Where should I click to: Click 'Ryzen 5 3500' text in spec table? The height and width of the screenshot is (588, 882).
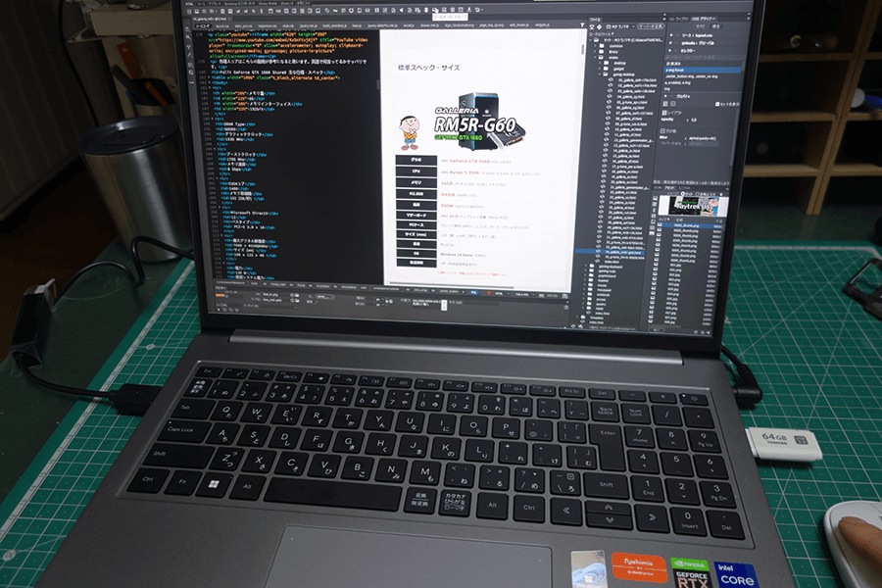[x=465, y=172]
